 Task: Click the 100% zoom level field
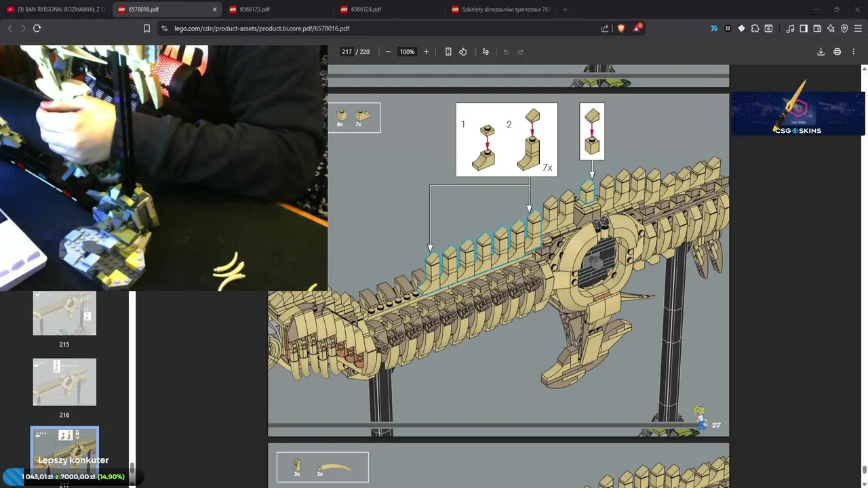(407, 52)
